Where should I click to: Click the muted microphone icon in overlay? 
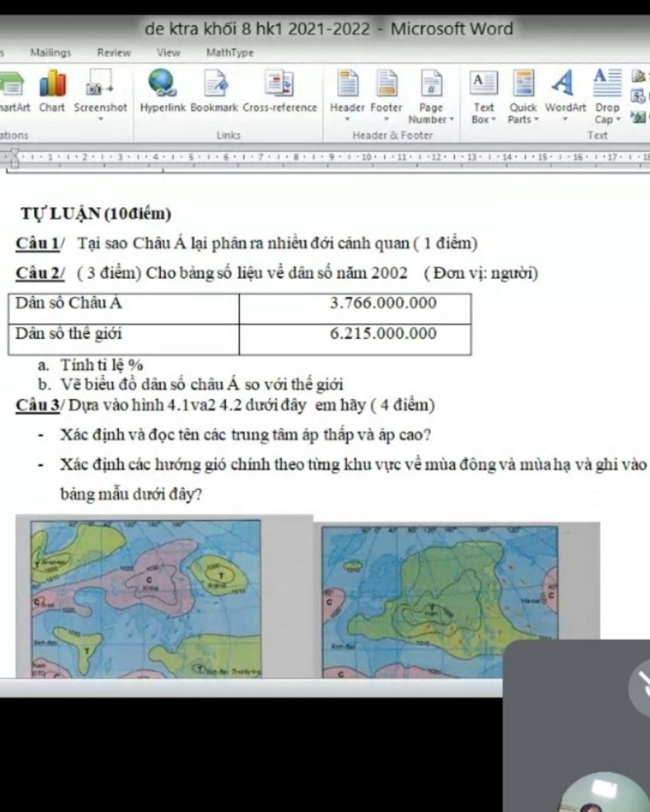click(x=641, y=688)
